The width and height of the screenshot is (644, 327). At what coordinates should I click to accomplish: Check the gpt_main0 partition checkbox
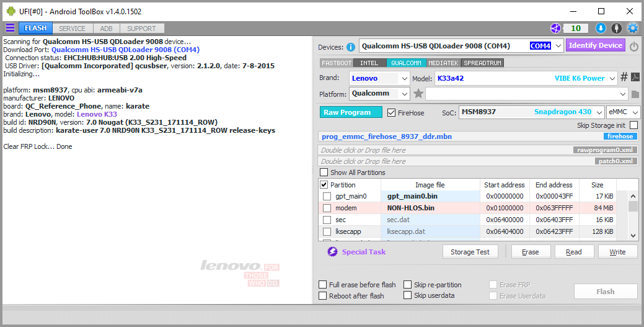click(x=327, y=196)
